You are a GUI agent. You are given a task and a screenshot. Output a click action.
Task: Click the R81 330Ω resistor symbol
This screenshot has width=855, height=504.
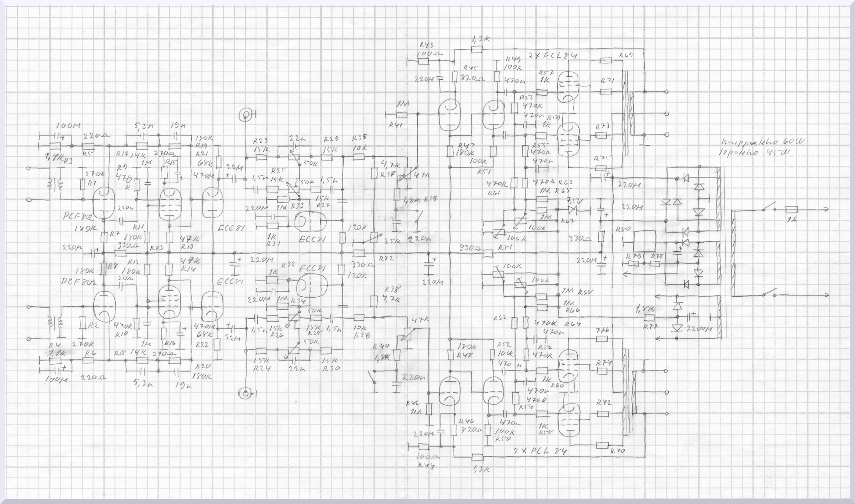[x=488, y=253]
